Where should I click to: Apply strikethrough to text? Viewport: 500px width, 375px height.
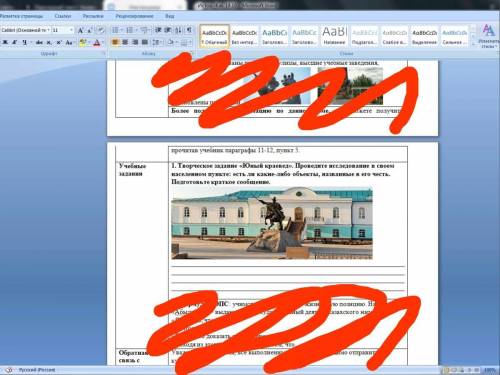[x=39, y=42]
